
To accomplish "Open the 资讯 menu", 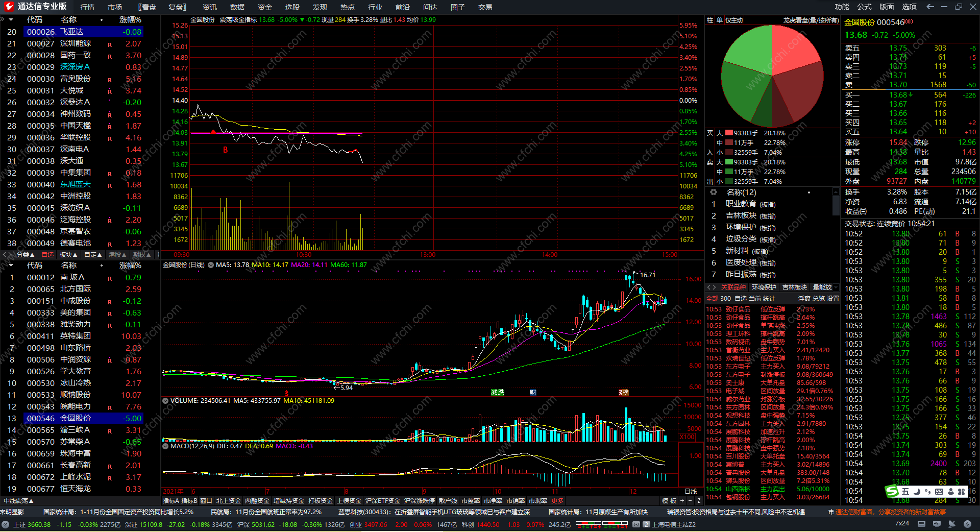I will coord(210,7).
